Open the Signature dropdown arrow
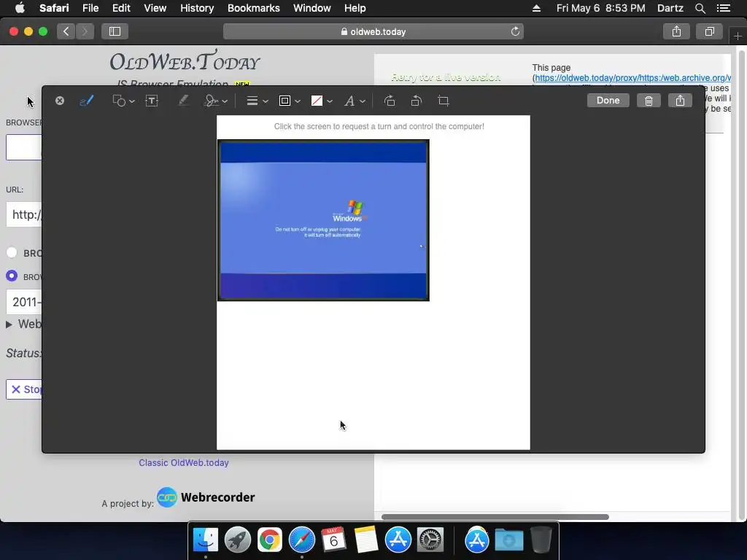Viewport: 747px width, 560px height. 225,101
